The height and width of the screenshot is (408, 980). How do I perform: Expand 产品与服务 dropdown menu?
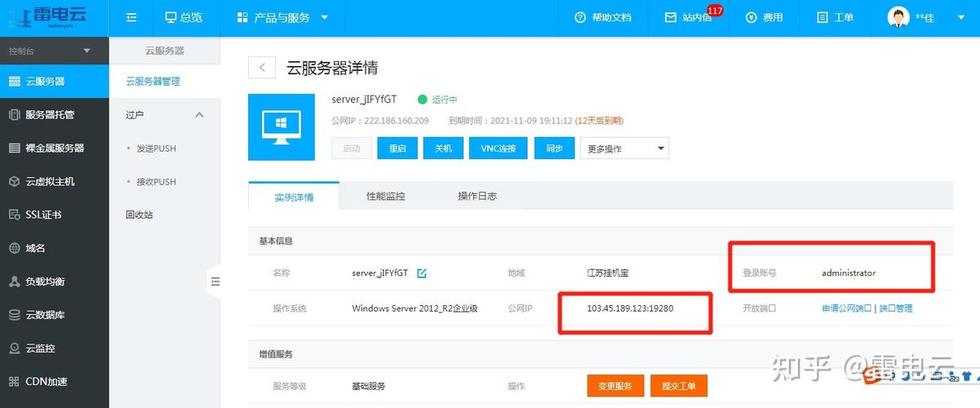tap(282, 17)
